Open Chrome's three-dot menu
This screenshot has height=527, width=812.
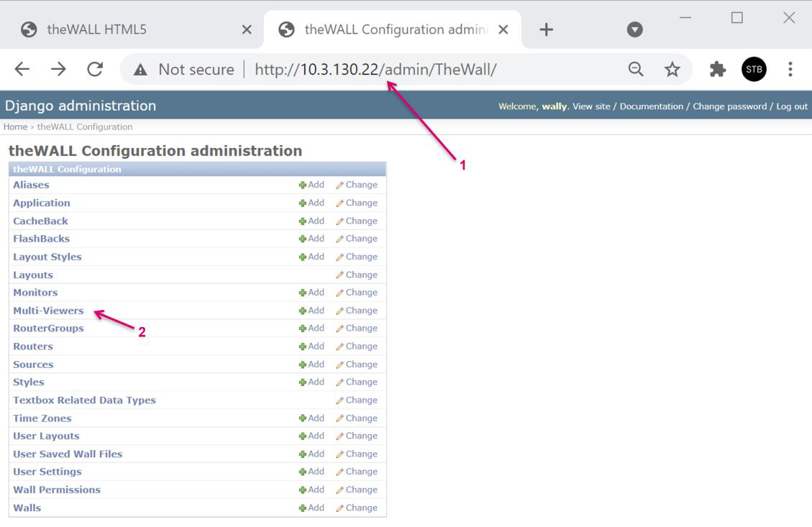(x=790, y=69)
